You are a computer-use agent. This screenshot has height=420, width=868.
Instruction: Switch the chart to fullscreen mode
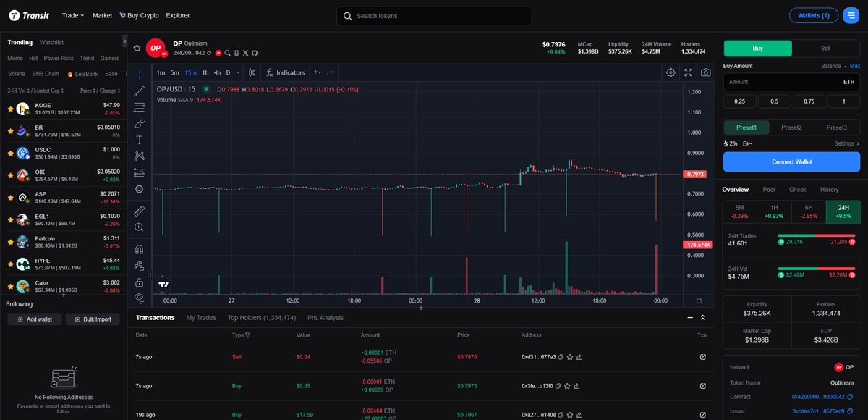point(688,72)
